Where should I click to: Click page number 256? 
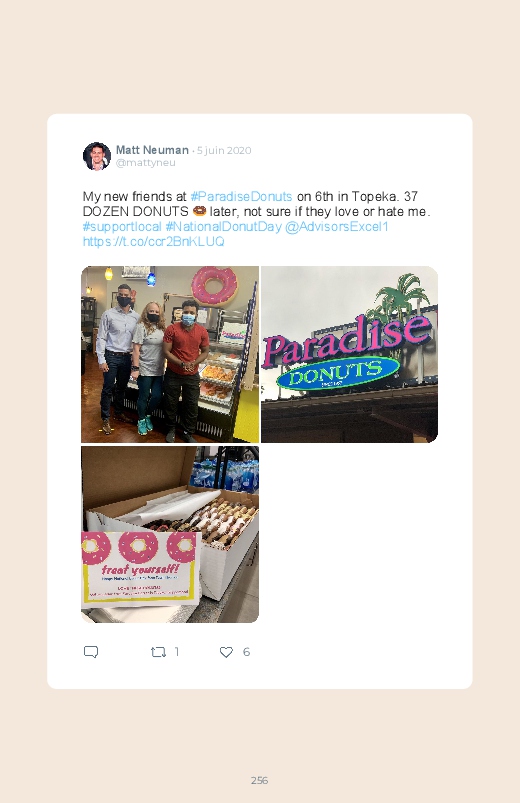coord(259,780)
